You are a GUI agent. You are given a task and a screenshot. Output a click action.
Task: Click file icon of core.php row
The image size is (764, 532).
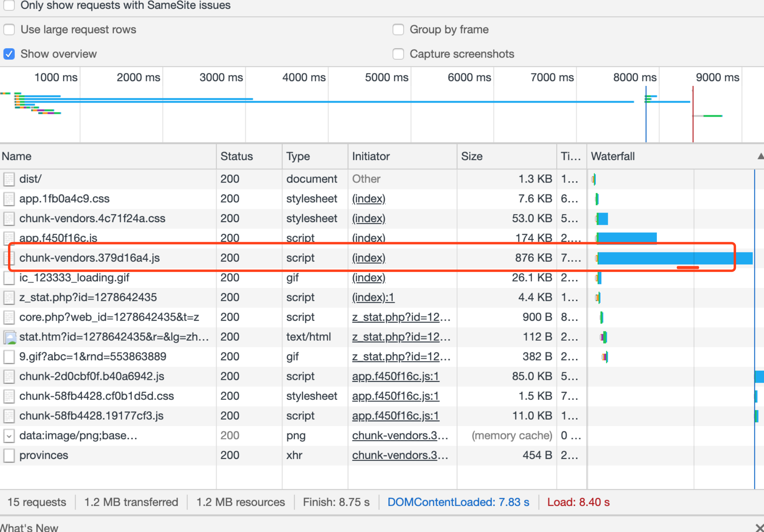(x=9, y=317)
